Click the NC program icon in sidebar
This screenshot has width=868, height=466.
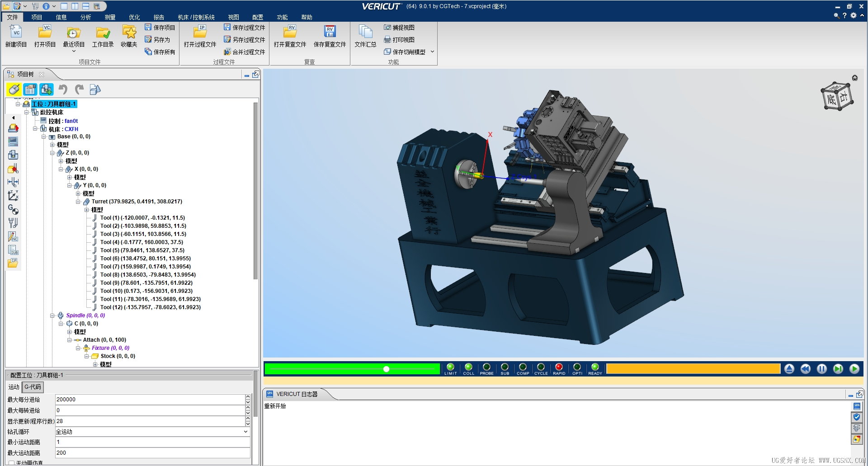(x=13, y=236)
